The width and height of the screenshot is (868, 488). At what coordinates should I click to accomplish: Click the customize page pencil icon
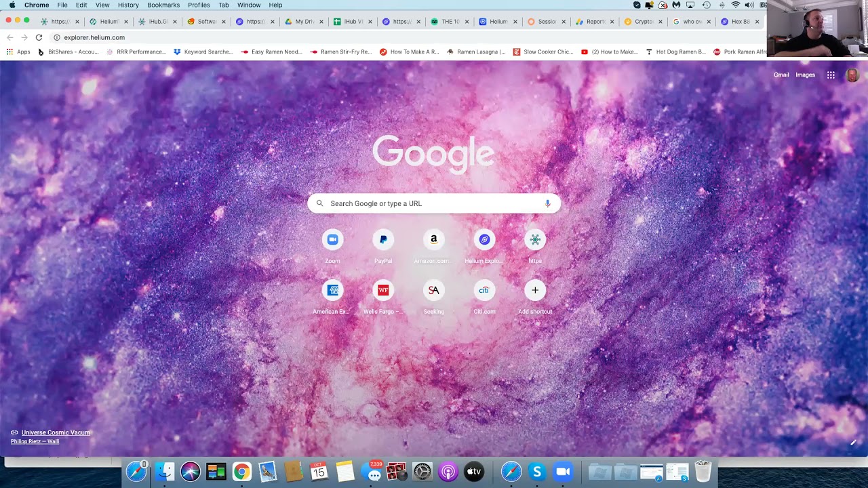[853, 443]
